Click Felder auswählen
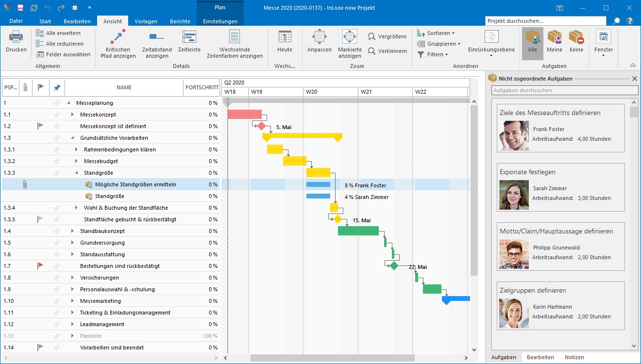This screenshot has height=364, width=641. click(x=63, y=54)
